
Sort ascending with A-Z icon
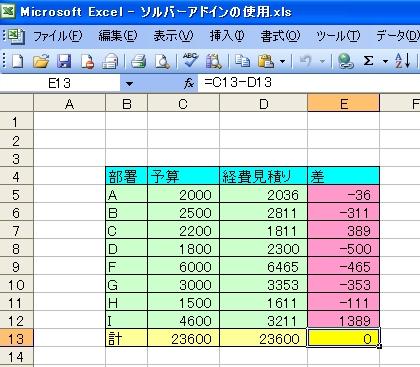pos(402,61)
